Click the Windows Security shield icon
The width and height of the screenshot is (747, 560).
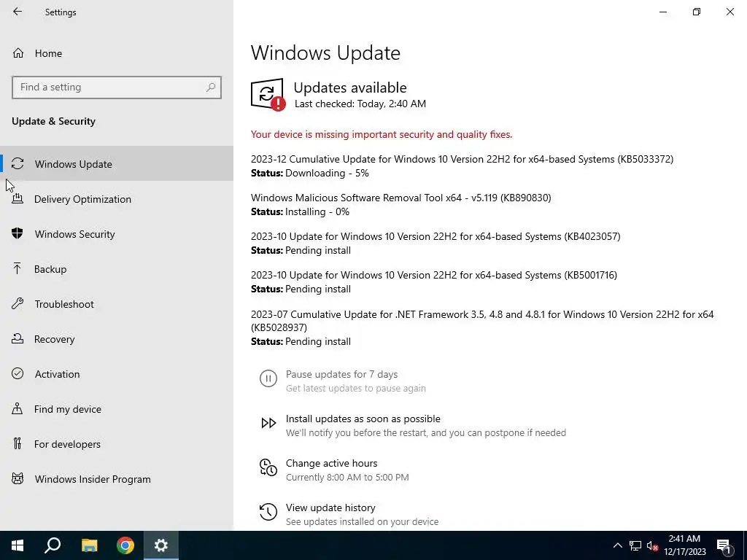point(18,233)
